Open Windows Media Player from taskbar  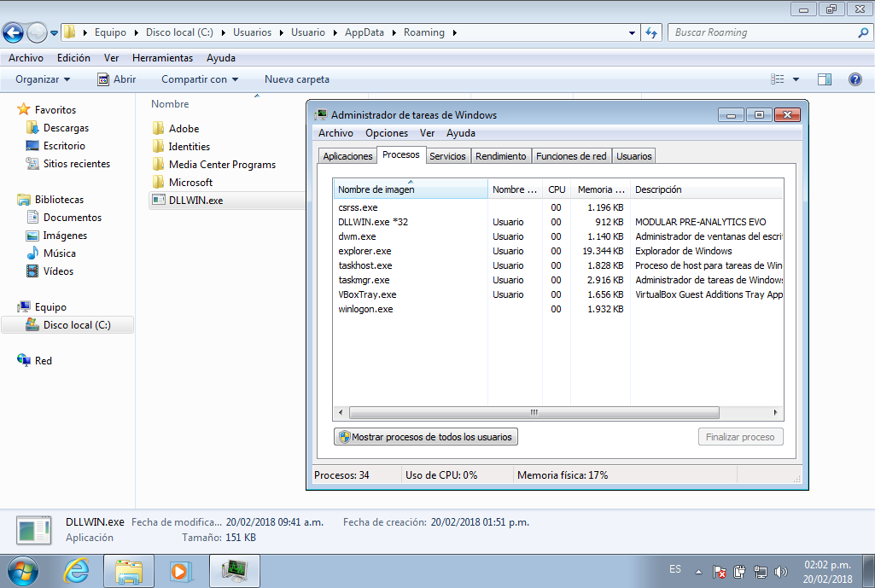(179, 571)
